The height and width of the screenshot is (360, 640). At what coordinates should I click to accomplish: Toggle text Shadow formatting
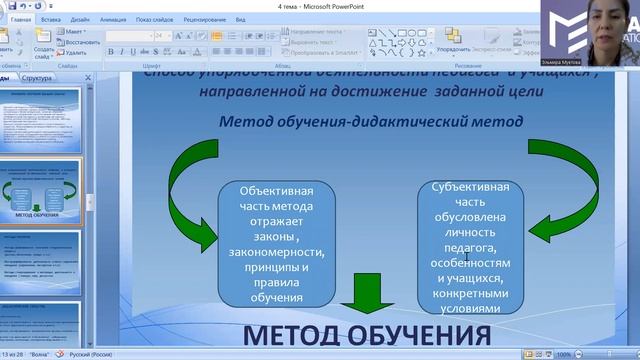pyautogui.click(x=156, y=52)
